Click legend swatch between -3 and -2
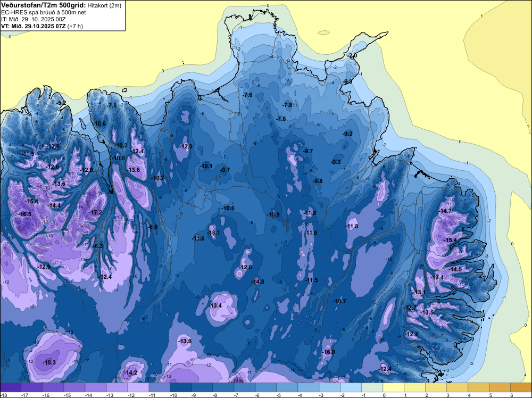Screen dimensions: 532x398 [330, 387]
